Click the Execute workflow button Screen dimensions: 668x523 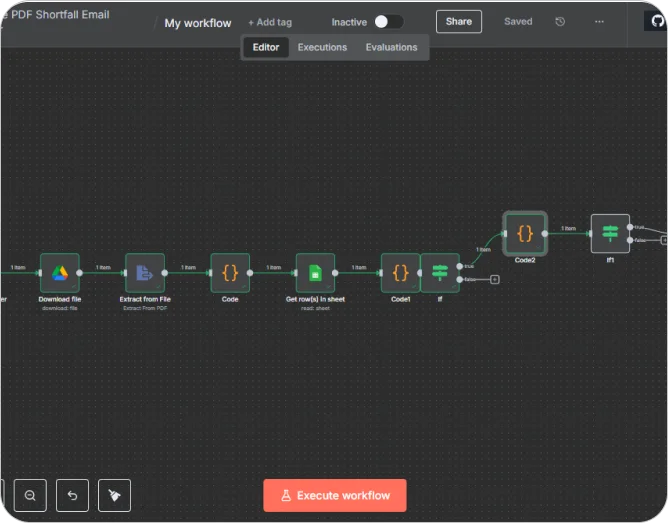click(x=335, y=495)
